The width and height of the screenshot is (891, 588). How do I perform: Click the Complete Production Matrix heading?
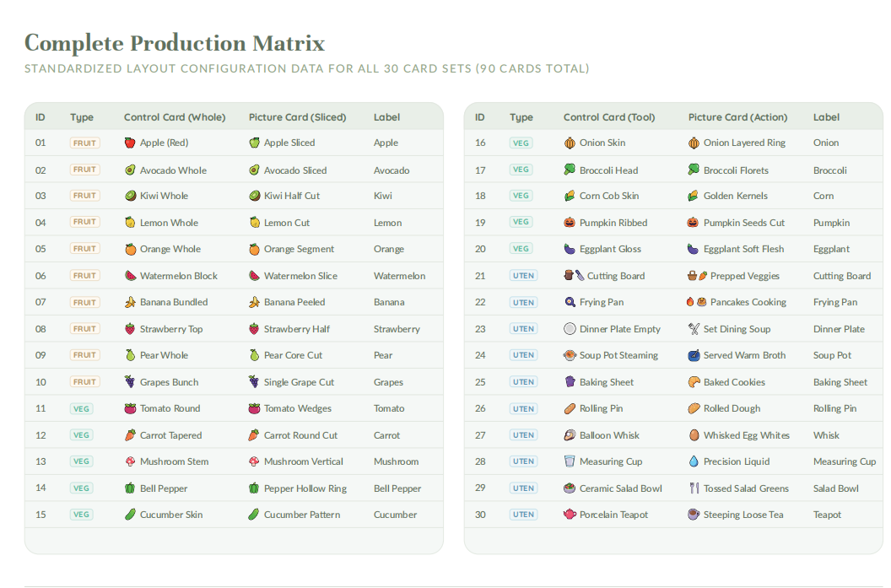[x=175, y=43]
